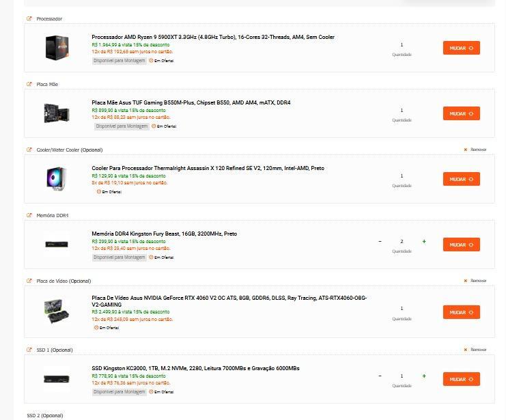Open the Placa de Vídeo section edit icon
506x420 pixels.
point(29,281)
